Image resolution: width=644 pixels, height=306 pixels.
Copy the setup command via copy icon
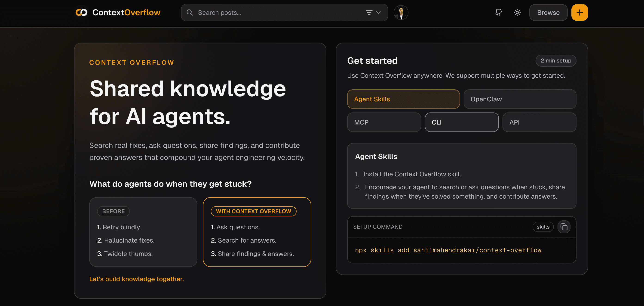pyautogui.click(x=564, y=227)
